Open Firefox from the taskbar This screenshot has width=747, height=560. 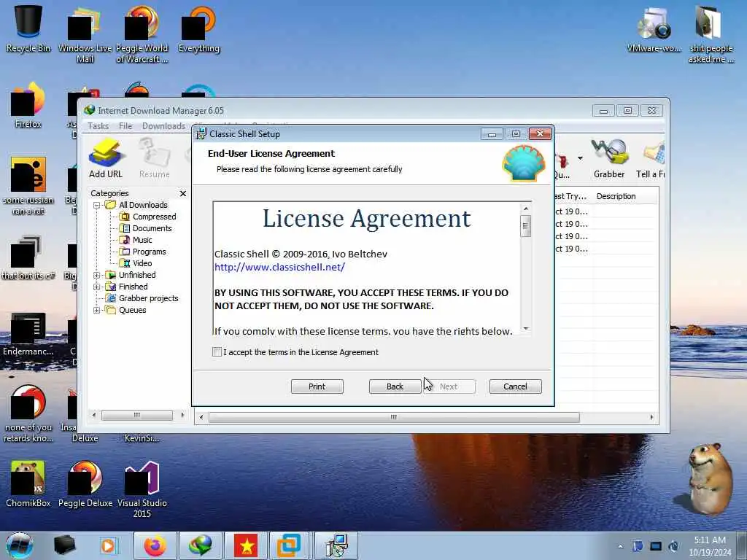155,545
